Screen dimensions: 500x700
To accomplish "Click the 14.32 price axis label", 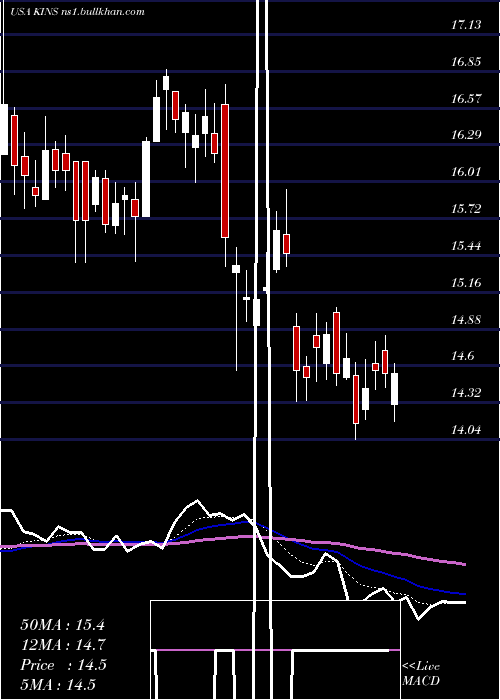I will pyautogui.click(x=466, y=393).
